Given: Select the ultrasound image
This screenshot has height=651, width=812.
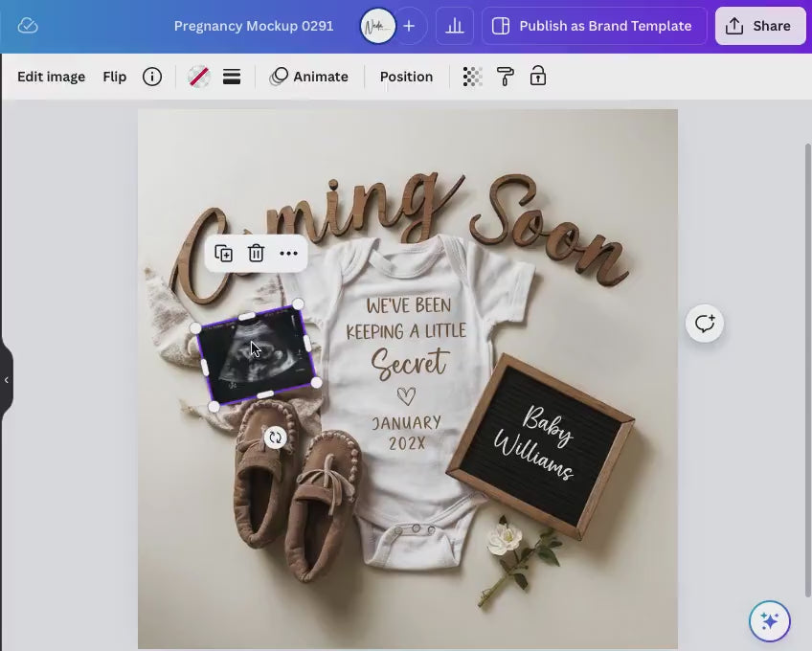Looking at the screenshot, I should pos(257,355).
